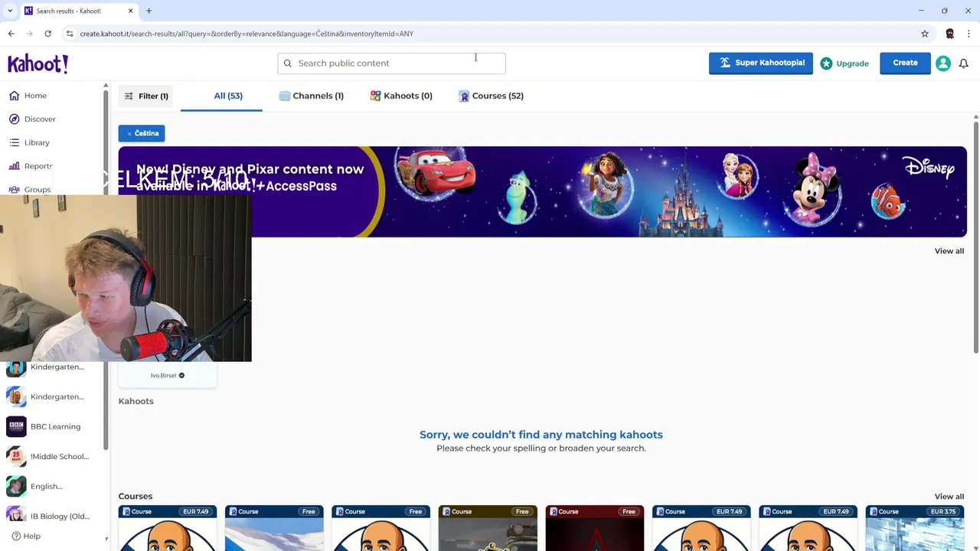Bookmark this page with star icon
The height and width of the screenshot is (551, 980).
(x=925, y=34)
